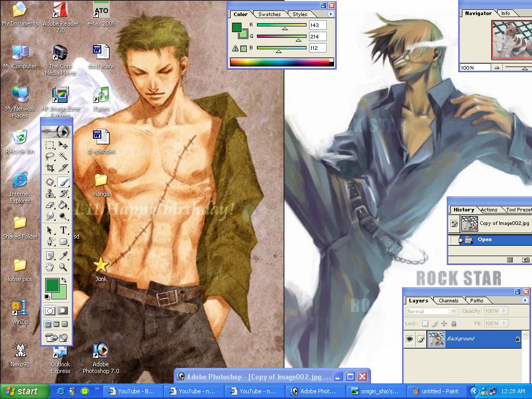Click the Copy of Image002.jpg snapshot thumbnail

tap(469, 224)
